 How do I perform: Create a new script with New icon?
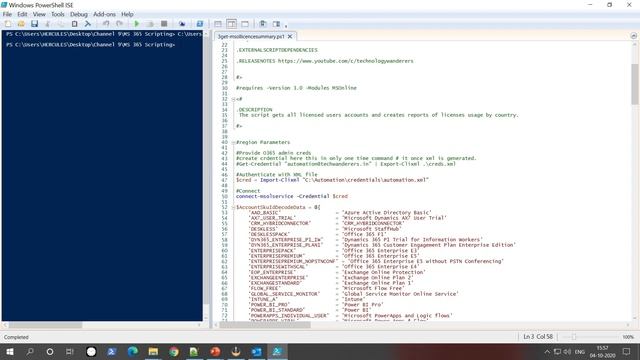click(x=8, y=24)
